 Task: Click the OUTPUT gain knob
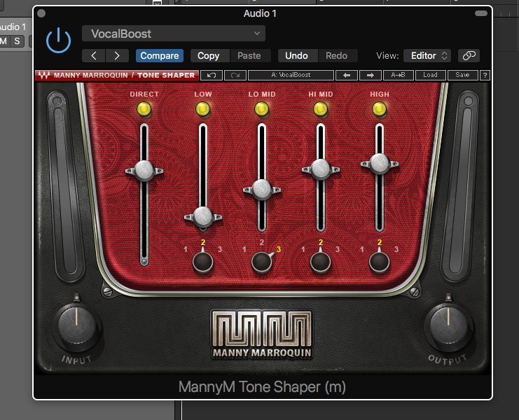[x=448, y=327]
